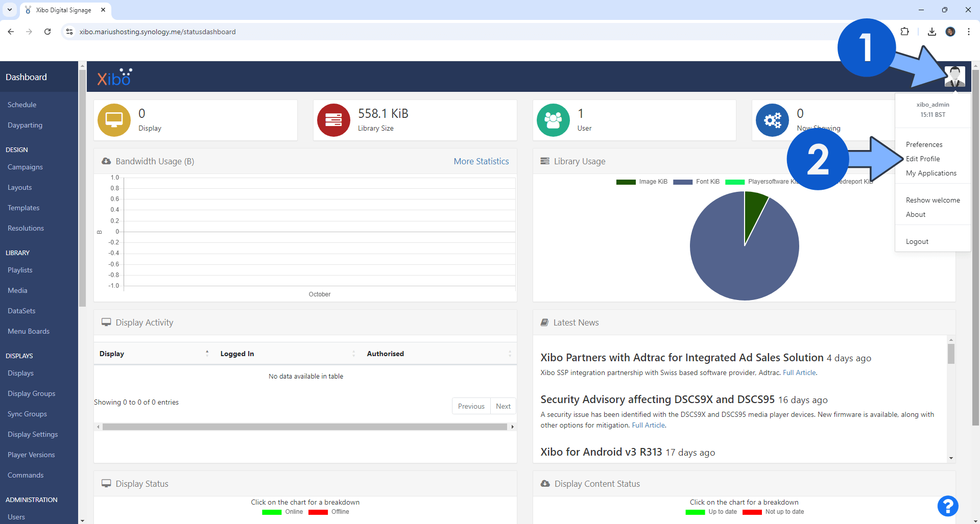The image size is (980, 524).
Task: View site information icon in address bar
Action: [x=69, y=32]
